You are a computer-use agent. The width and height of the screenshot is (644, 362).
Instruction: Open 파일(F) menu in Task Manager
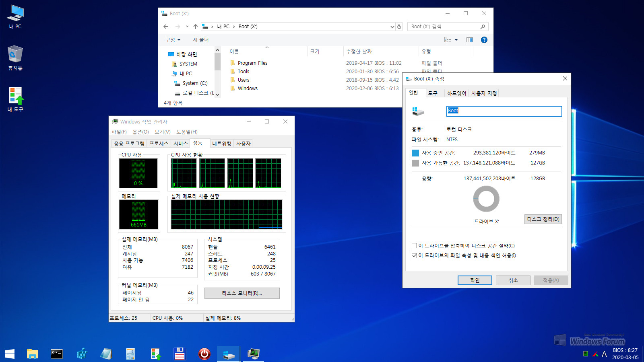pos(119,132)
